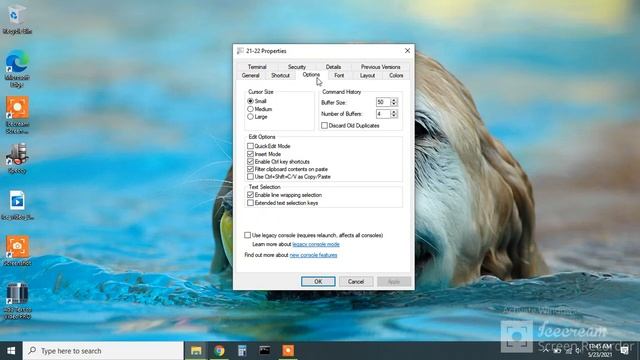Click the OK button
The image size is (640, 360).
click(x=318, y=282)
